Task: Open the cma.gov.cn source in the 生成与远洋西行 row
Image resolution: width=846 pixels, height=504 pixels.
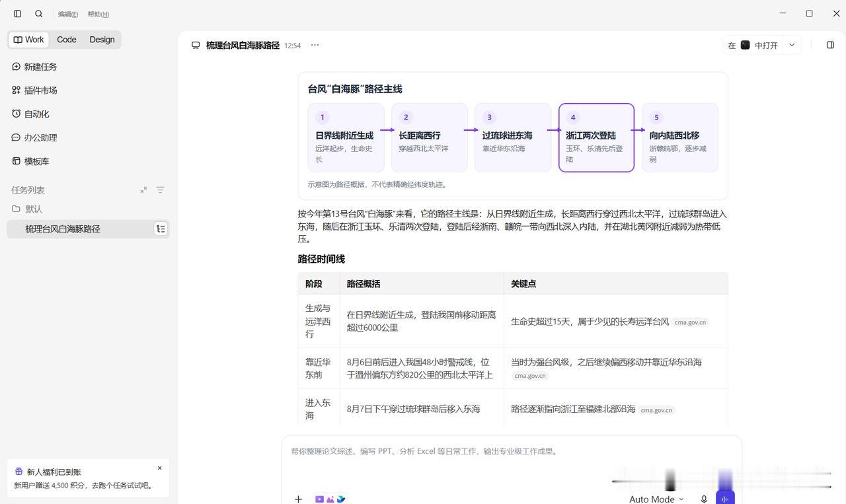Action: coord(690,322)
